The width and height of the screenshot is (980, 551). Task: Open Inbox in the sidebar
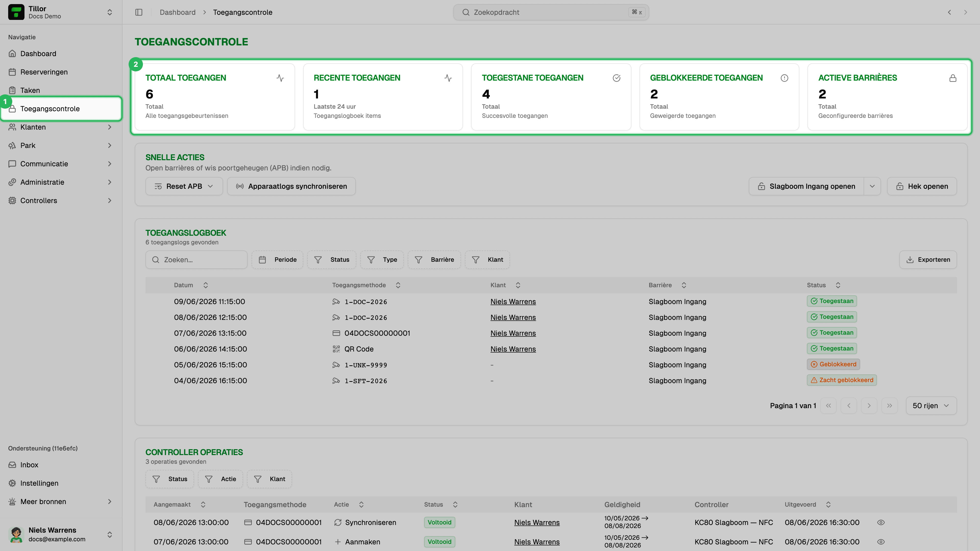(x=61, y=465)
